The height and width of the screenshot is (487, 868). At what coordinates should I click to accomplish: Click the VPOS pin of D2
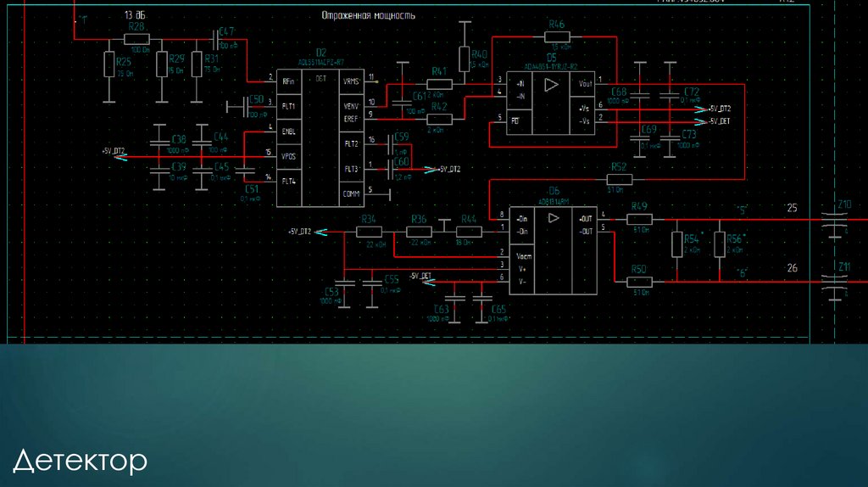coord(288,157)
